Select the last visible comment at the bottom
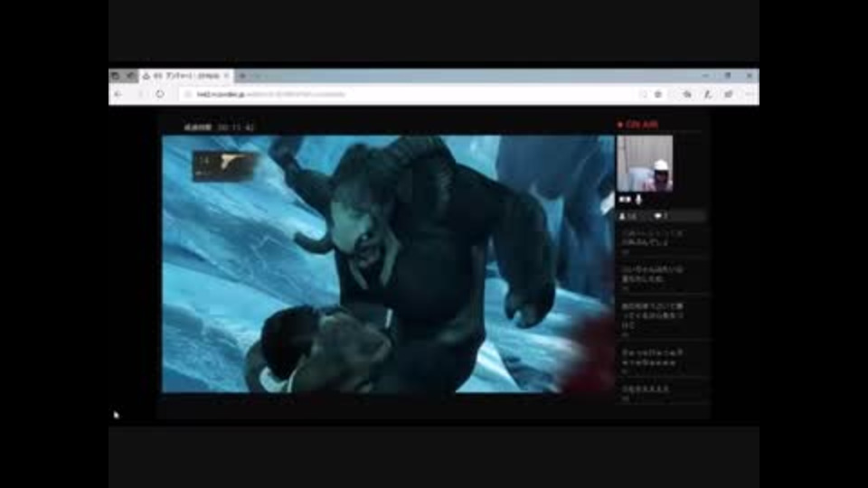Viewport: 868px width, 488px height. tap(660, 392)
